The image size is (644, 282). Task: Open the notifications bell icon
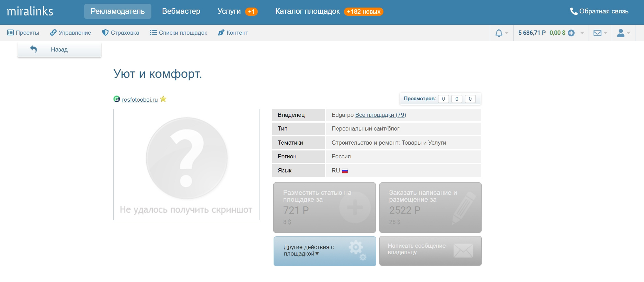(x=499, y=33)
